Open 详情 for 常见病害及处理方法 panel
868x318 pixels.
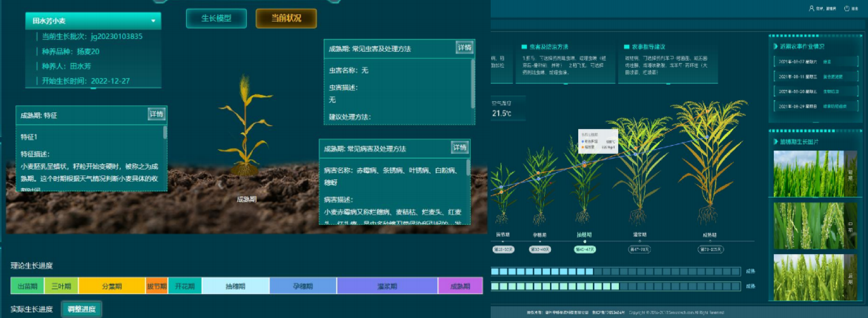point(460,147)
